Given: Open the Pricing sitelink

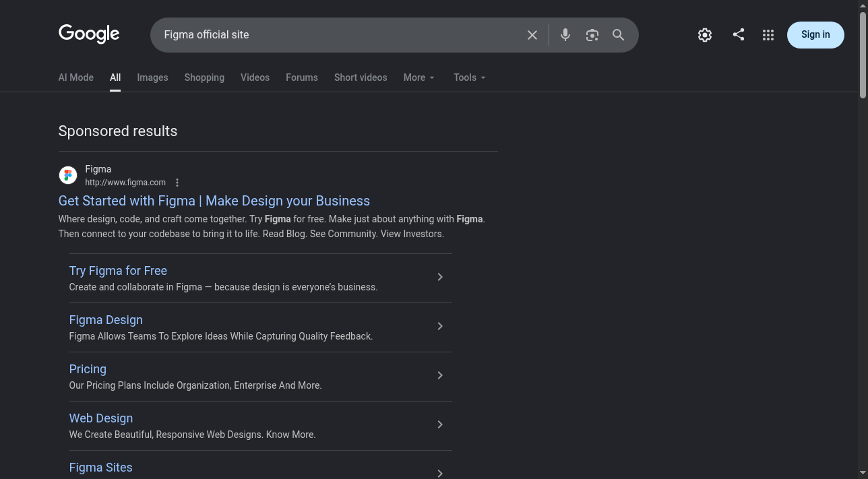Looking at the screenshot, I should (x=88, y=369).
